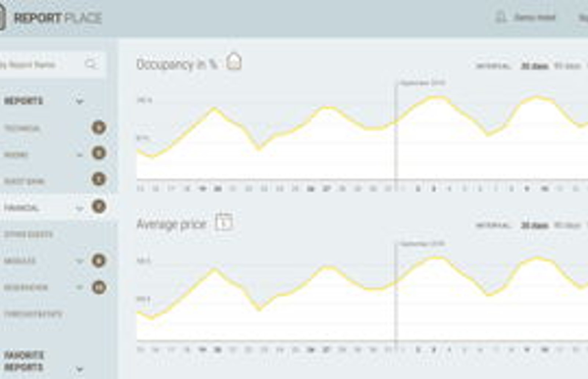
Task: Click the count badge beside Rooms
Action: pyautogui.click(x=98, y=153)
